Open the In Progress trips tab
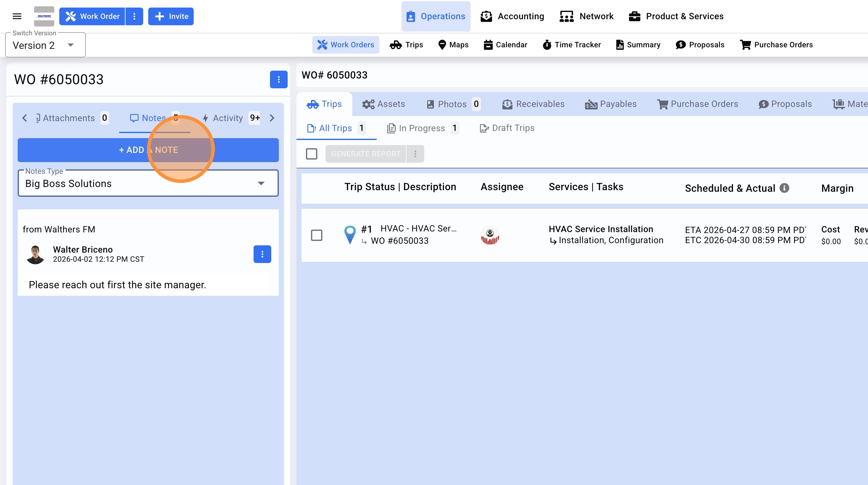 pyautogui.click(x=422, y=128)
